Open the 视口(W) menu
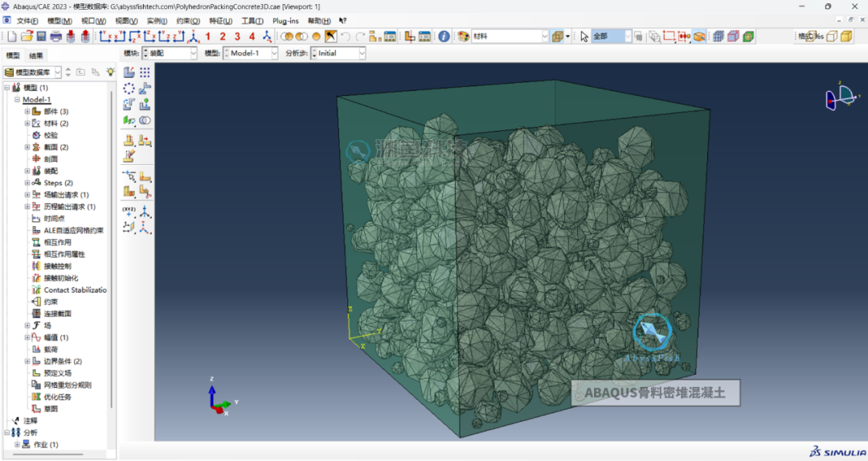The width and height of the screenshot is (868, 461). click(93, 21)
